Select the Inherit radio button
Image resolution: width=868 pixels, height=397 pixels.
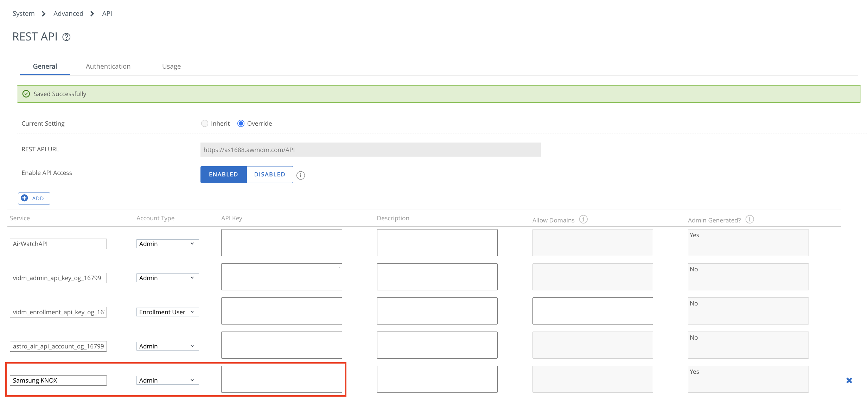point(205,123)
